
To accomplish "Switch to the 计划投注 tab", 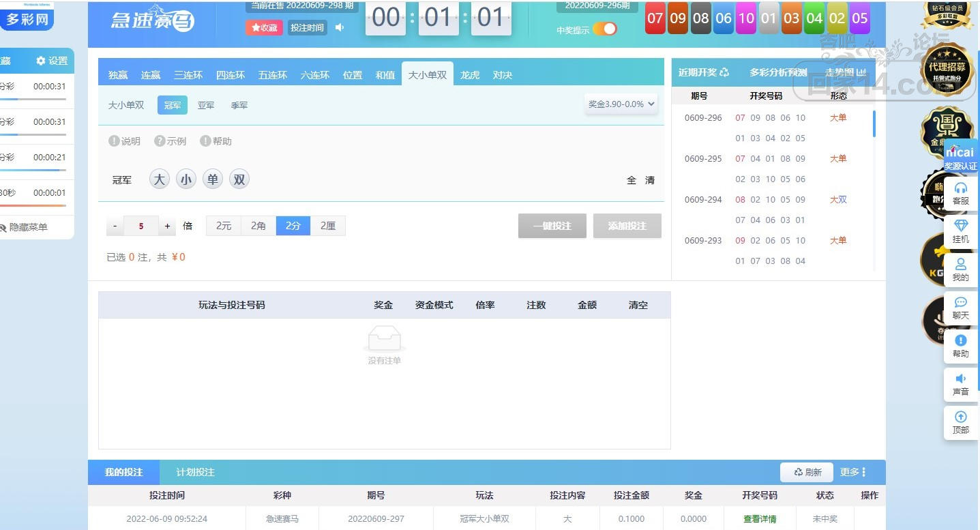I will 195,472.
